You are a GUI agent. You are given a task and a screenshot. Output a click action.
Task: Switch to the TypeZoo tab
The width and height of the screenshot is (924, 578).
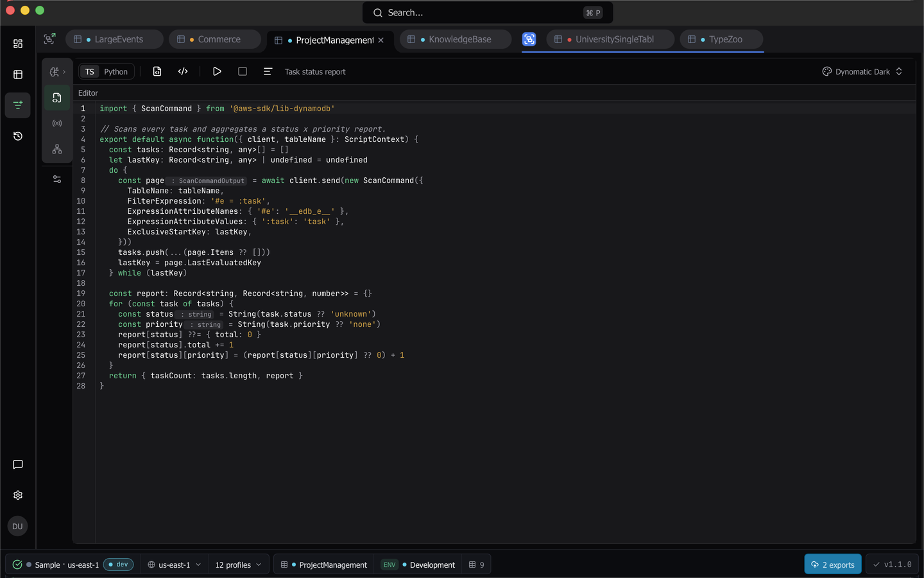click(721, 39)
